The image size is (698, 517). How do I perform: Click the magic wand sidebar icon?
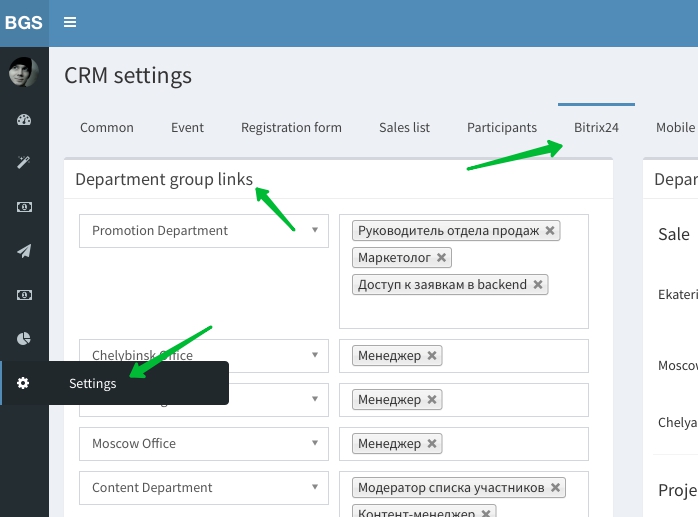point(24,163)
